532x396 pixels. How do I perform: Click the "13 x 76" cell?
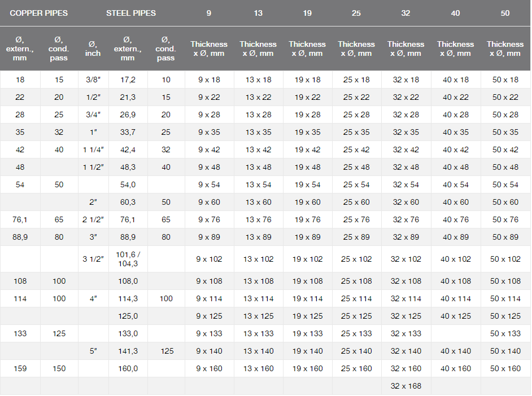[258, 219]
